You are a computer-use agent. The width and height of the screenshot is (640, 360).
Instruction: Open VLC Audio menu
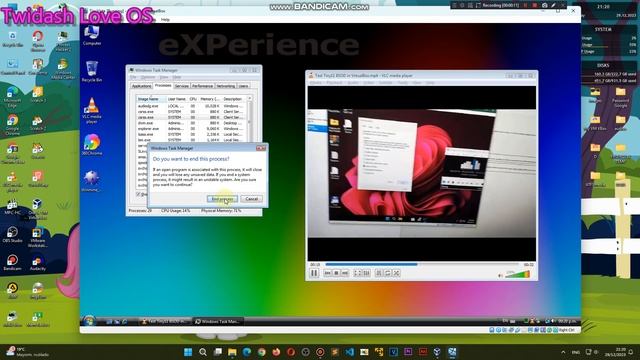(352, 83)
